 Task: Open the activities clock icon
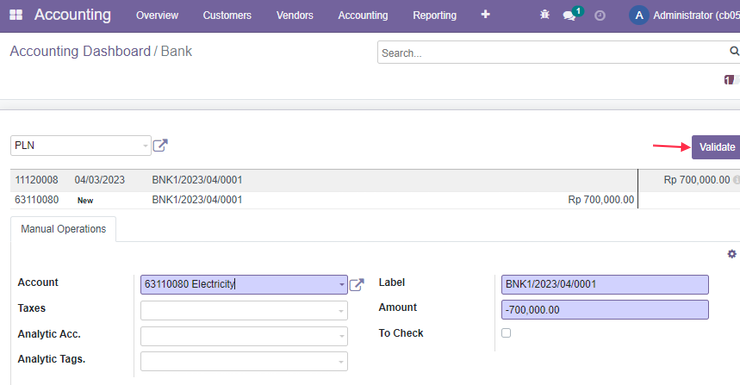[x=599, y=16]
